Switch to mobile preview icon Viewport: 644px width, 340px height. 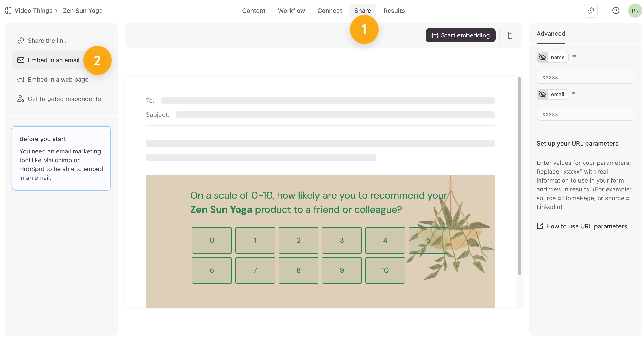pyautogui.click(x=510, y=35)
